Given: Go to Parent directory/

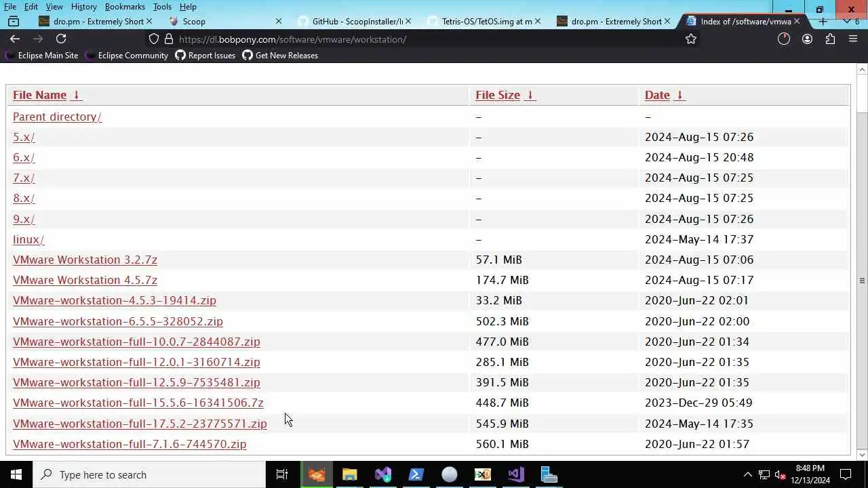Looking at the screenshot, I should tap(57, 117).
